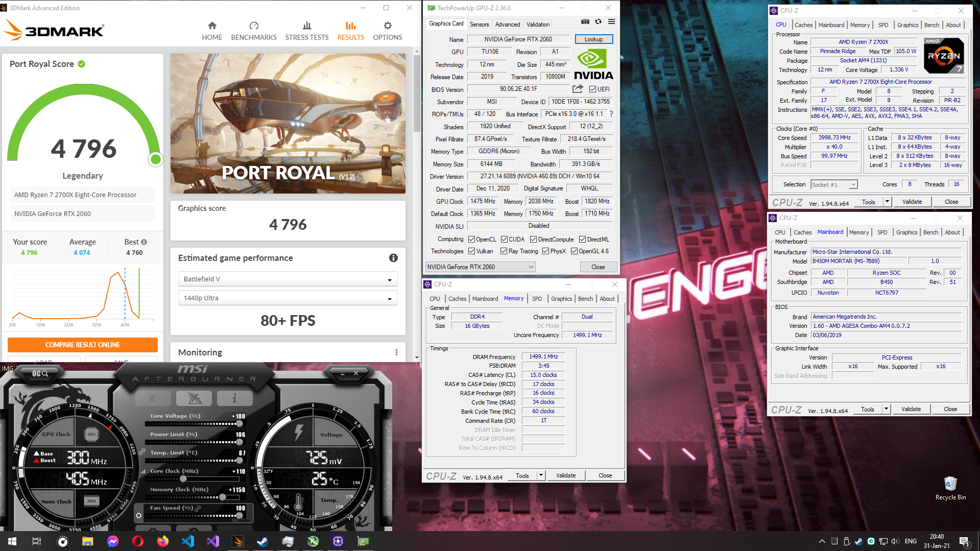Click Close in the CPU-Z CPU window

pos(951,202)
